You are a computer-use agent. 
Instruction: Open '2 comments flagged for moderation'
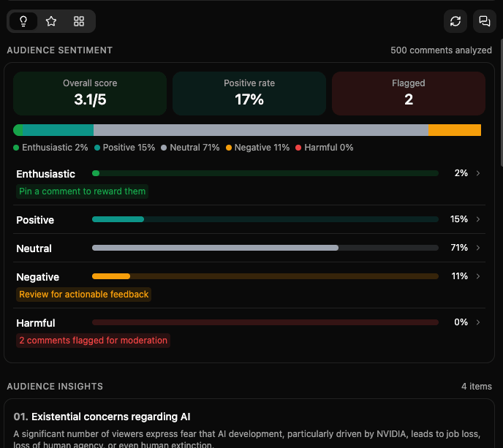(93, 341)
